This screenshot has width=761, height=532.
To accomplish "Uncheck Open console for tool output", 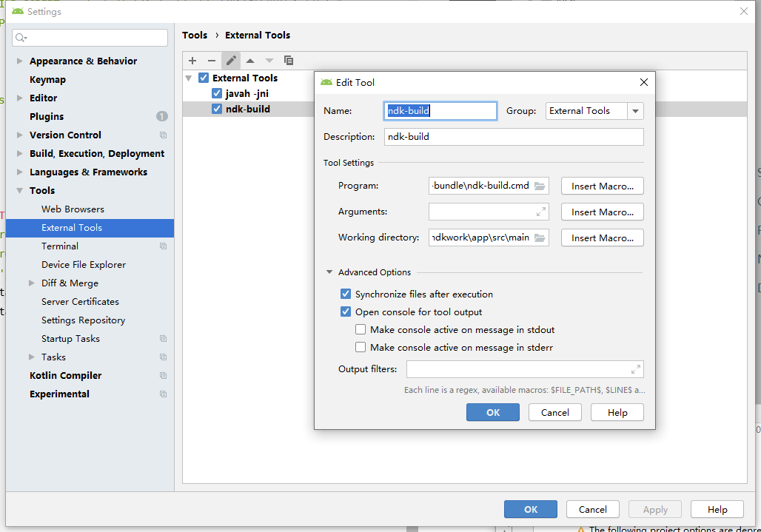I will point(346,312).
